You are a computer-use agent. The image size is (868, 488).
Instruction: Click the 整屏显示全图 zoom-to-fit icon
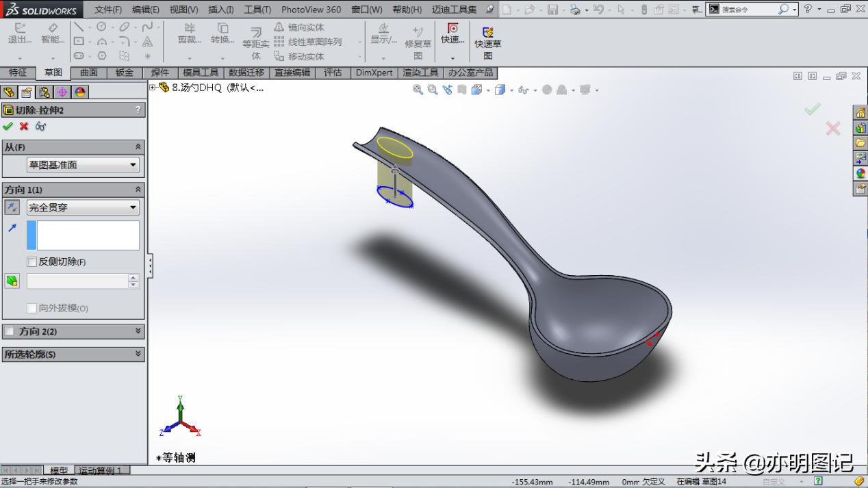pos(418,89)
